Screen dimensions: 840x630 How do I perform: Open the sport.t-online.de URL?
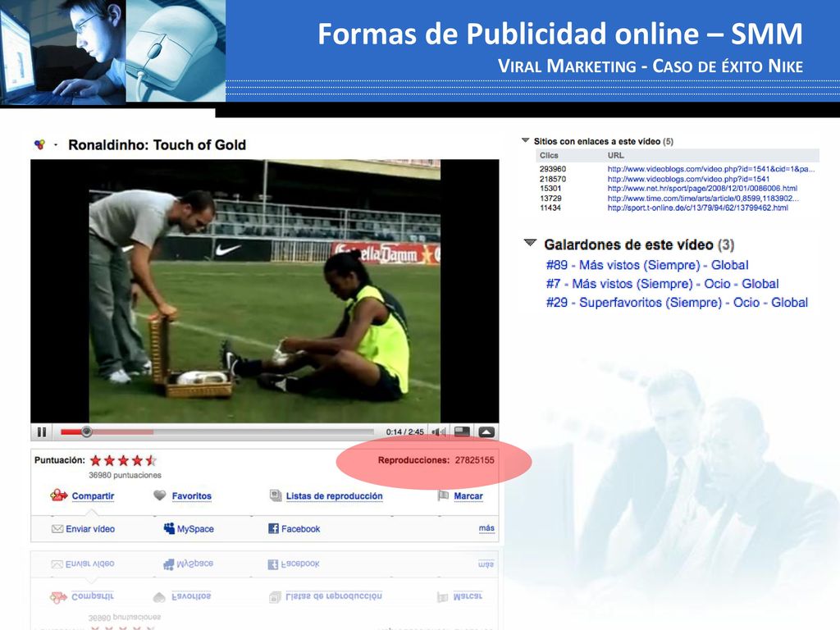click(x=697, y=208)
